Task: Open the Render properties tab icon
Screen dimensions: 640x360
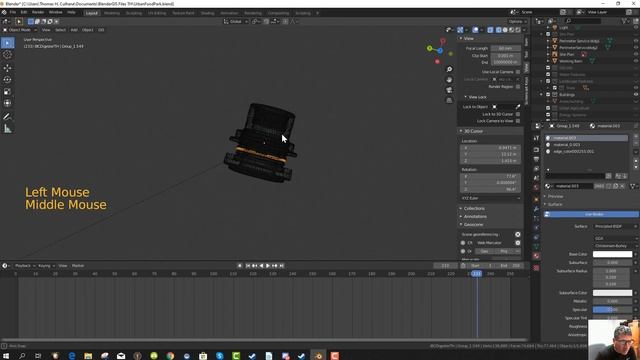Action: click(536, 149)
